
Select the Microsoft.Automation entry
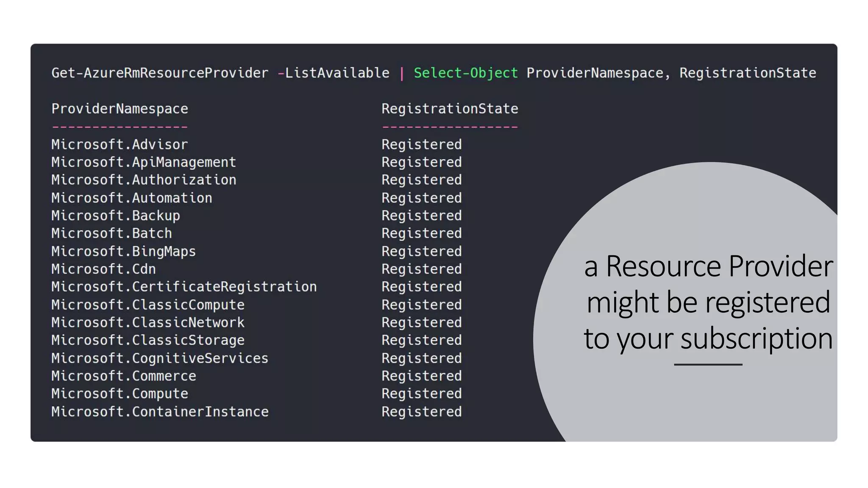point(132,198)
